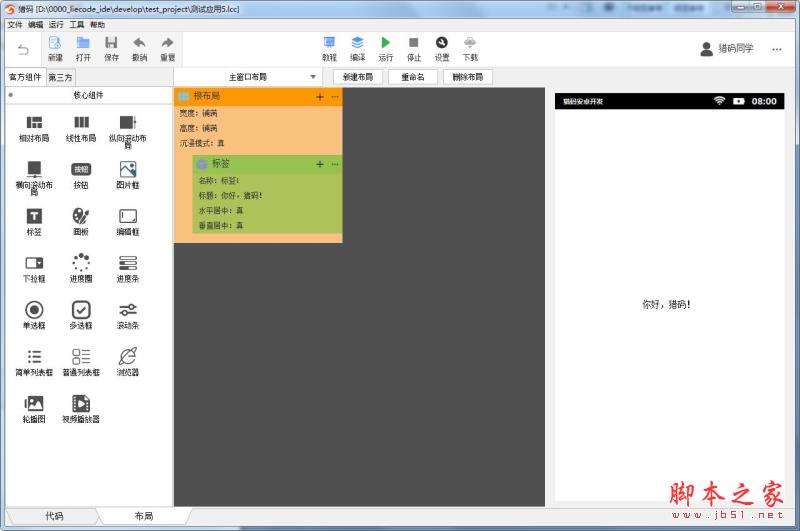This screenshot has height=531, width=800.
Task: Select the 浏览器 (Browser) component
Action: point(128,362)
